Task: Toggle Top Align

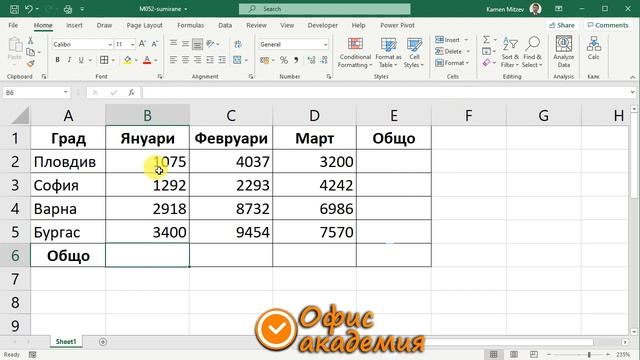Action: 173,43
